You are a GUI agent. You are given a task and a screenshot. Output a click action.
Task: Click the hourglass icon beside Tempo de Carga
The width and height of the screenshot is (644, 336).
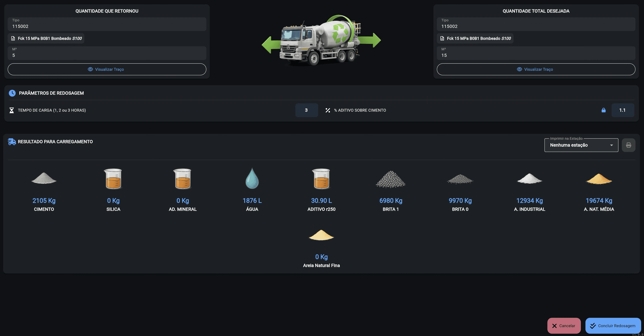[x=12, y=110]
